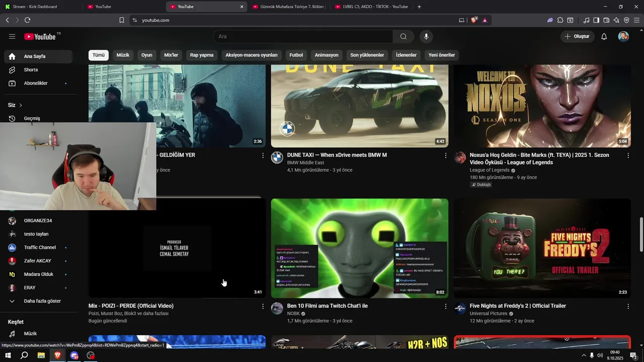
Task: Close the active YouTube tab
Action: [x=242, y=7]
